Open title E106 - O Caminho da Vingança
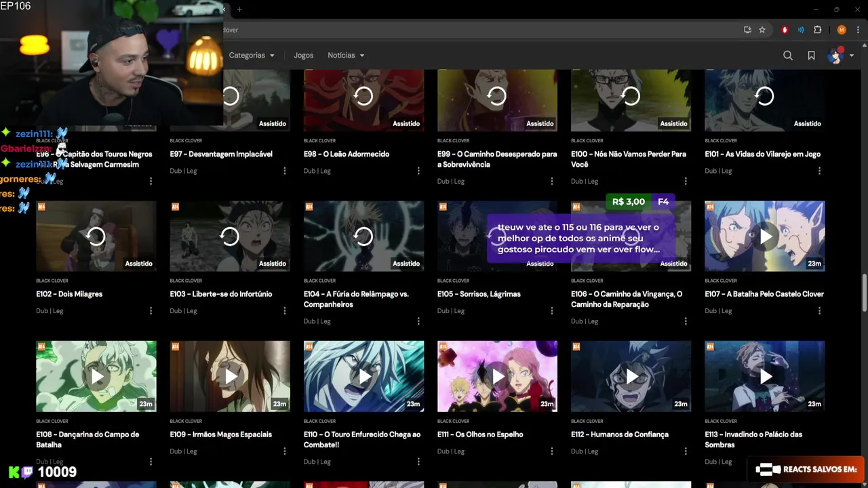The height and width of the screenshot is (488, 868). (x=627, y=300)
